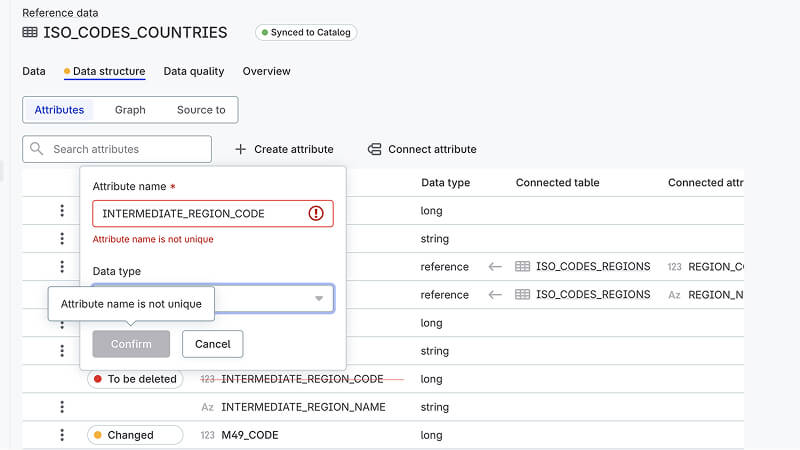The width and height of the screenshot is (800, 450).
Task: Click INTERMEDIATE_REGION_NAME attribute
Action: [x=303, y=407]
